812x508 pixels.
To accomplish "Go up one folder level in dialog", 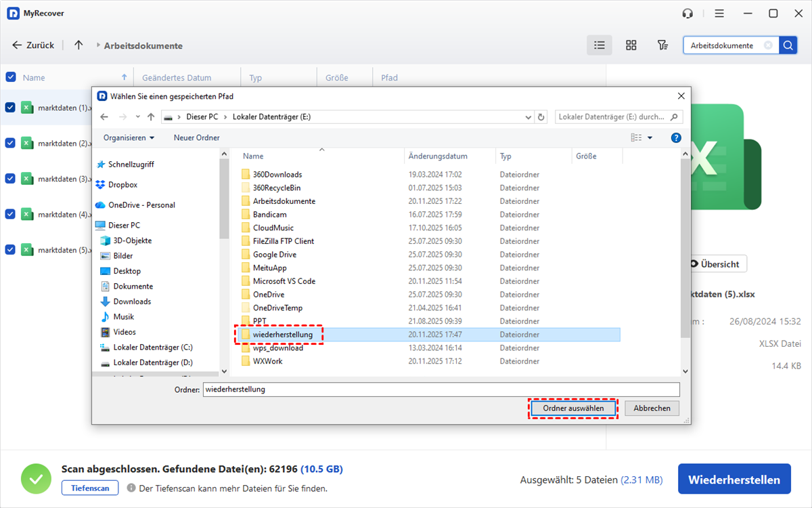I will (x=151, y=117).
